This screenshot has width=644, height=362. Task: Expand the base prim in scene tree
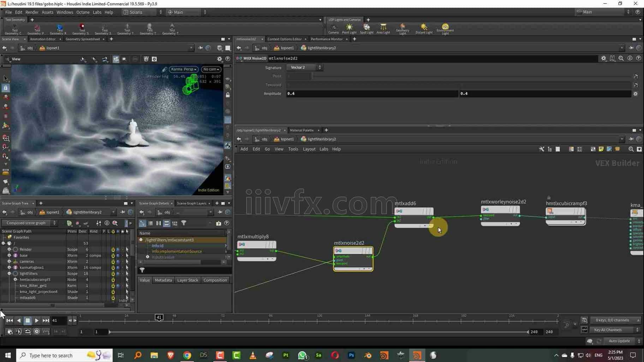(9, 255)
